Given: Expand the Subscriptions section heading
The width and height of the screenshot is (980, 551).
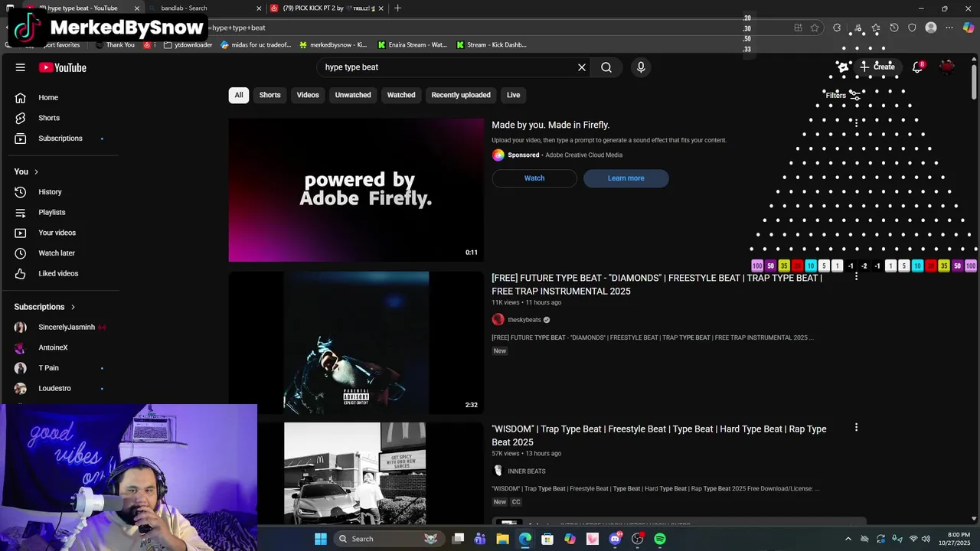Looking at the screenshot, I should coord(44,307).
